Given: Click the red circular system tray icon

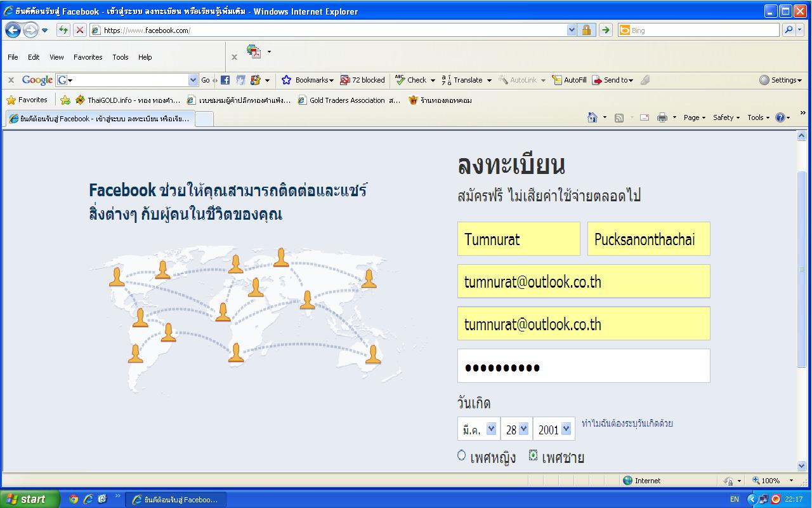Looking at the screenshot, I should pos(775,499).
